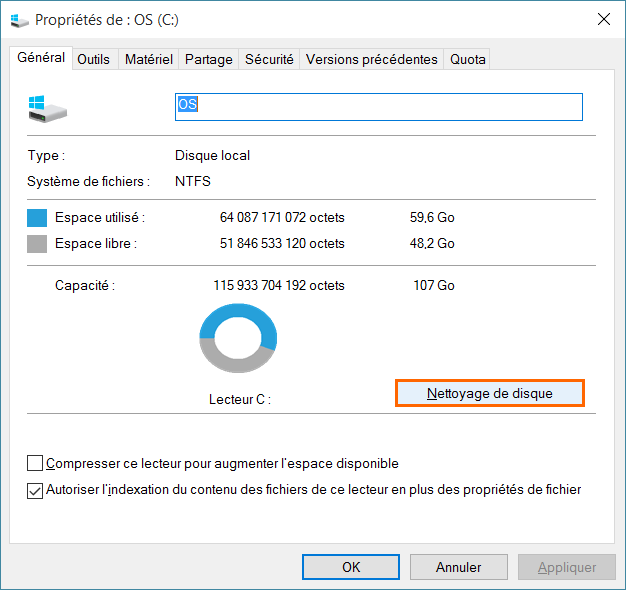The width and height of the screenshot is (626, 590).
Task: Click the drive icon in the title bar
Action: coord(19,20)
